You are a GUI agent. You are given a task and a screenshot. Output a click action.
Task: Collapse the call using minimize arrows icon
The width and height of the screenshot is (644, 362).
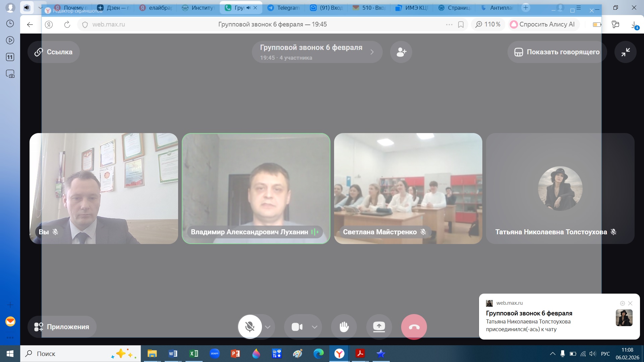click(x=625, y=52)
